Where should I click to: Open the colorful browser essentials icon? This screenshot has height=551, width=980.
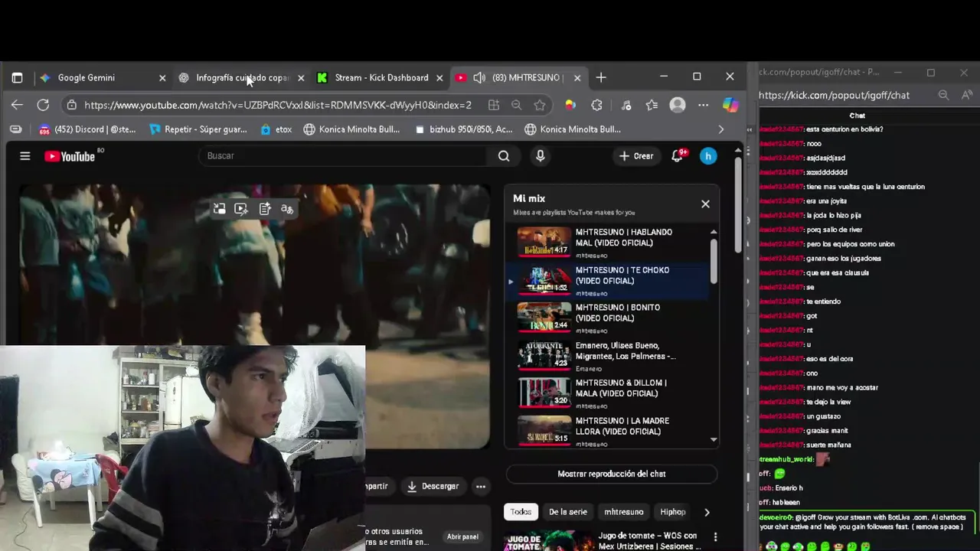point(570,105)
